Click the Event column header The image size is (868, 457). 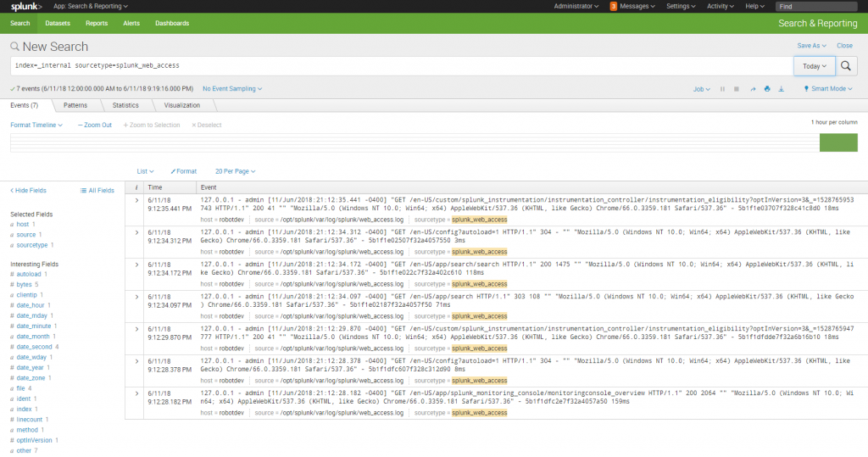click(x=531, y=187)
